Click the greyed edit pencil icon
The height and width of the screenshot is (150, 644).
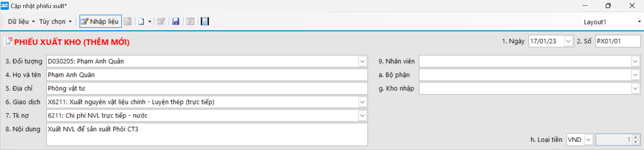(161, 21)
